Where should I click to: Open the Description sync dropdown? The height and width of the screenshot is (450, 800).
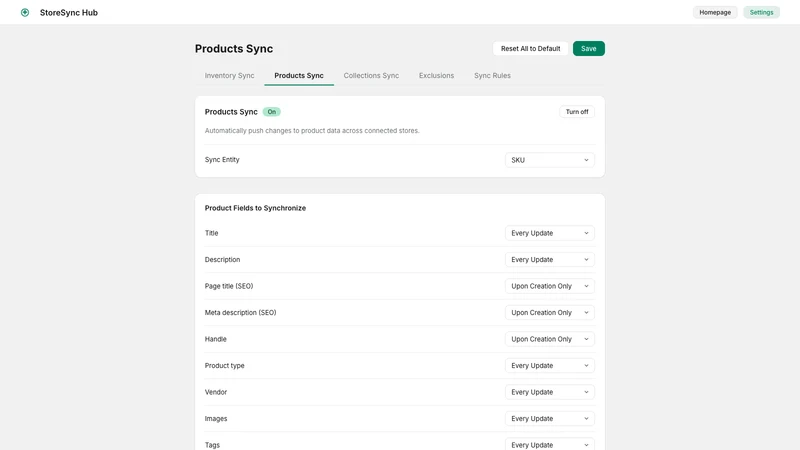click(549, 260)
